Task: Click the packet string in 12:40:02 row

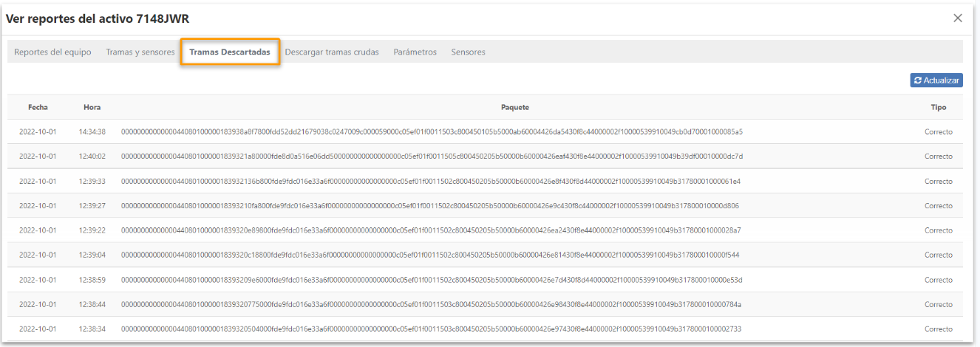Action: [432, 157]
